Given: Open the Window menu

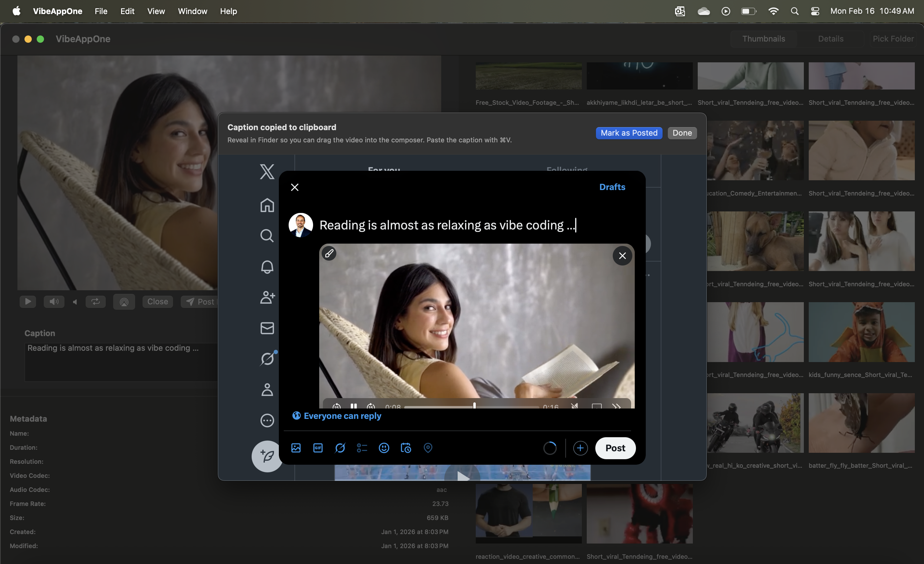Looking at the screenshot, I should pos(192,11).
